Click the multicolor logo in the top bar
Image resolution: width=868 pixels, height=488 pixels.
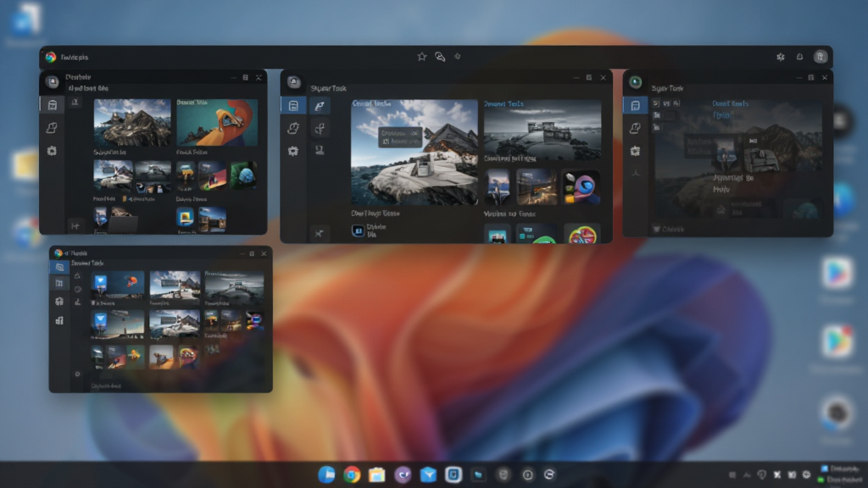pyautogui.click(x=50, y=57)
